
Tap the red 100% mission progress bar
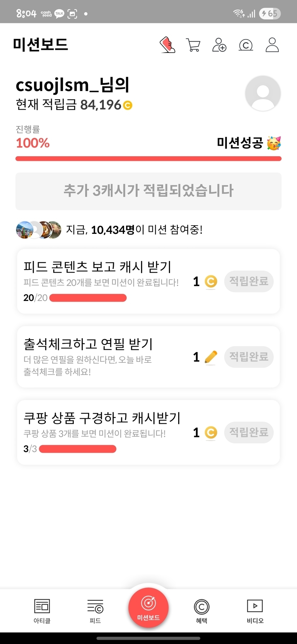coord(148,159)
